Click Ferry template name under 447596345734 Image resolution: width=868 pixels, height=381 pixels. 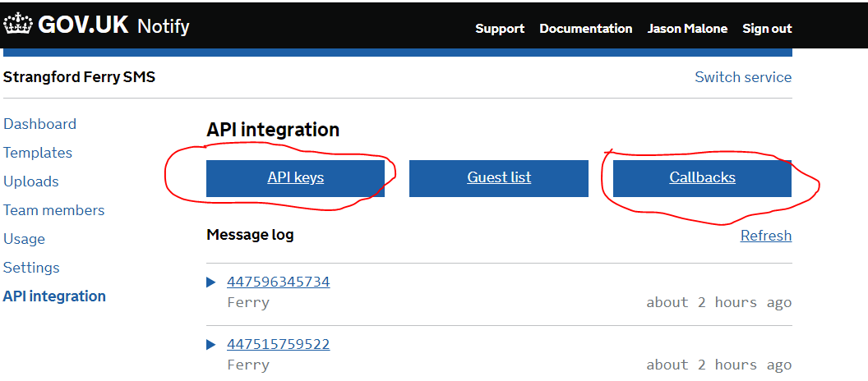click(248, 303)
